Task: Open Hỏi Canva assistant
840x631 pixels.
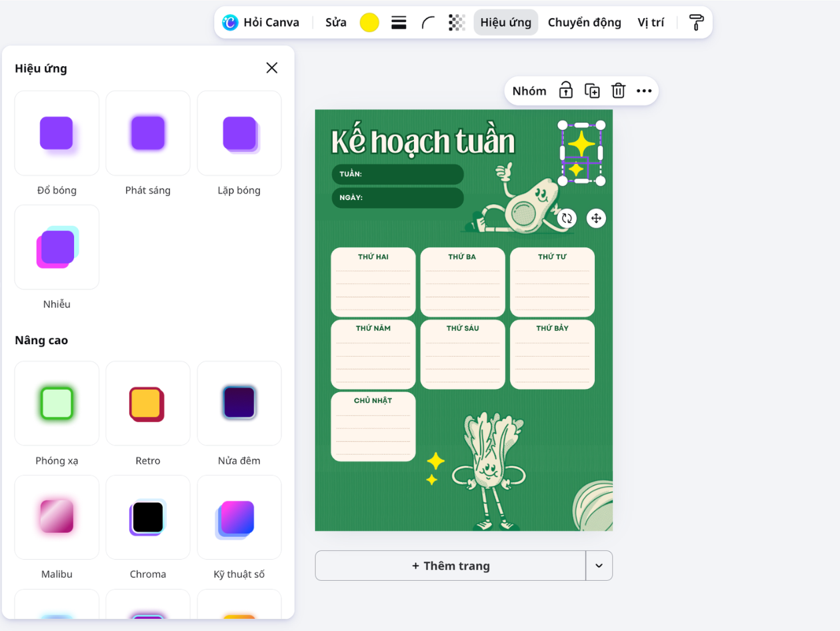Action: tap(261, 23)
